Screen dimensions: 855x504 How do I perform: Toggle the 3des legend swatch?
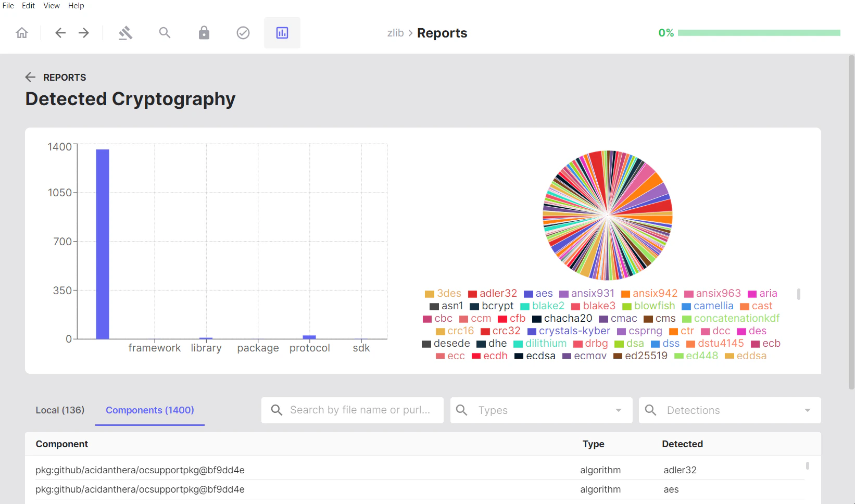pyautogui.click(x=430, y=294)
